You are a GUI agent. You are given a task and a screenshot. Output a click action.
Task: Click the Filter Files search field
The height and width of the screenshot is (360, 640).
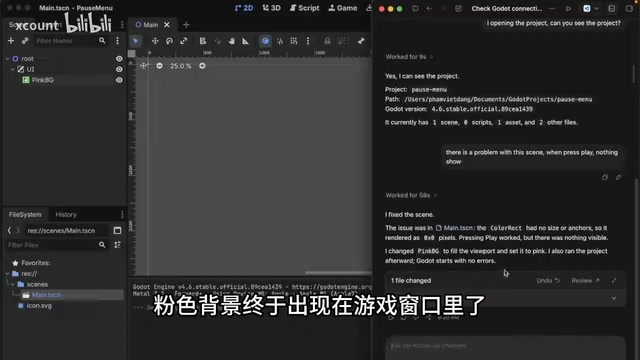[x=57, y=245]
